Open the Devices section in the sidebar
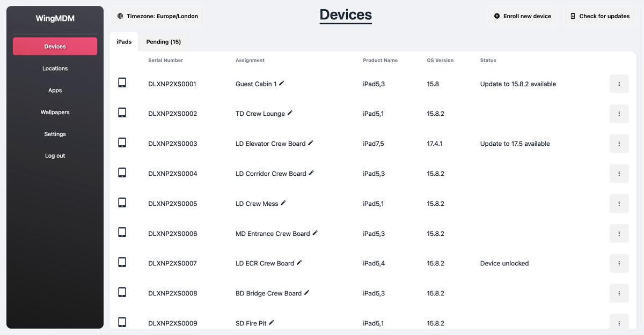 coord(55,46)
